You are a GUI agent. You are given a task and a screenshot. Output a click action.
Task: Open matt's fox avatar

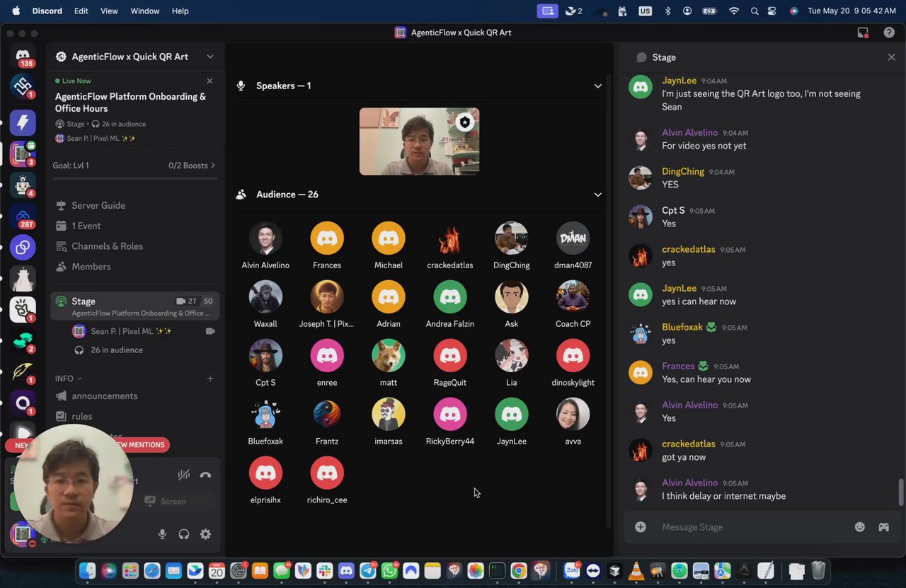[389, 356]
